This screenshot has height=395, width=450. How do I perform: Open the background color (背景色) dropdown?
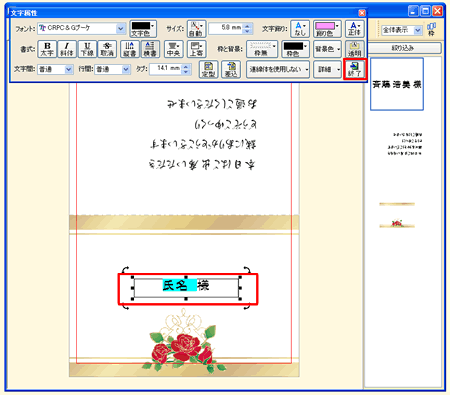[x=327, y=49]
